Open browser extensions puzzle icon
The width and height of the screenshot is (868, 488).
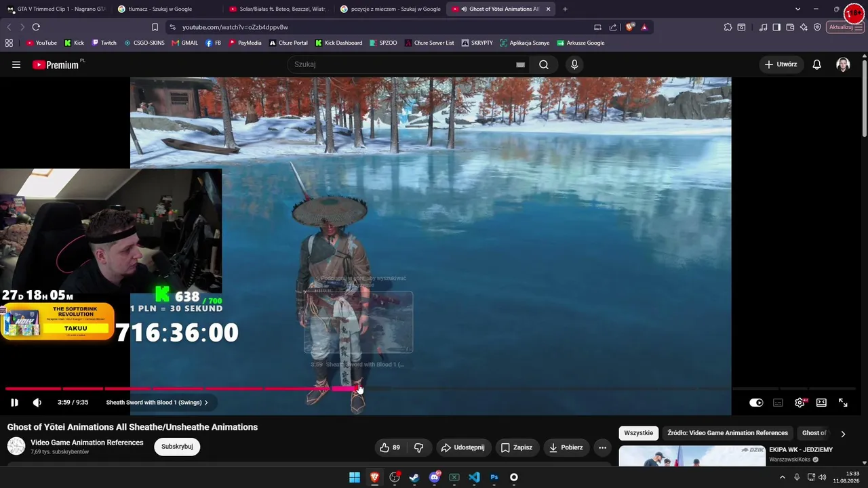728,27
